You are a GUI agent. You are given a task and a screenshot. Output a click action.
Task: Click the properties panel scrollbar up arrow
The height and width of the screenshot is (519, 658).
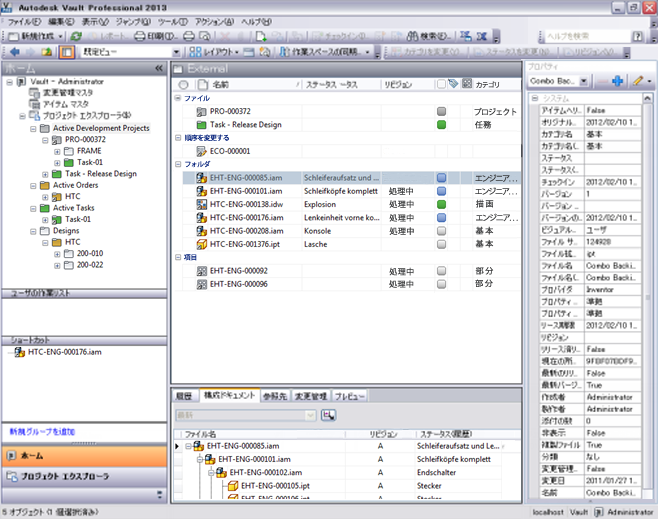point(648,98)
